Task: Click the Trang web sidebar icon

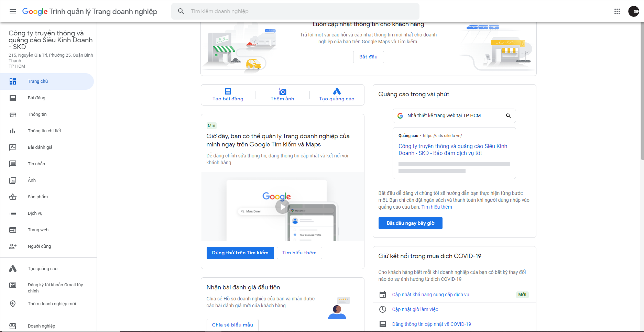Action: click(x=13, y=230)
